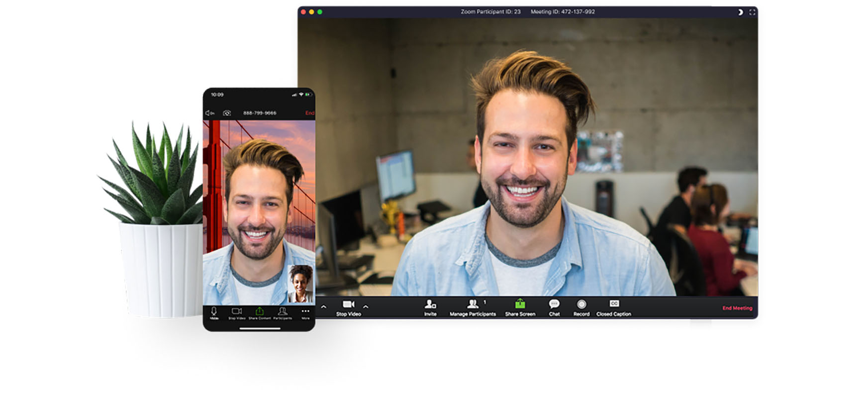Screen dimensions: 868x398
Task: Tap Share Content on phone
Action: tap(260, 313)
